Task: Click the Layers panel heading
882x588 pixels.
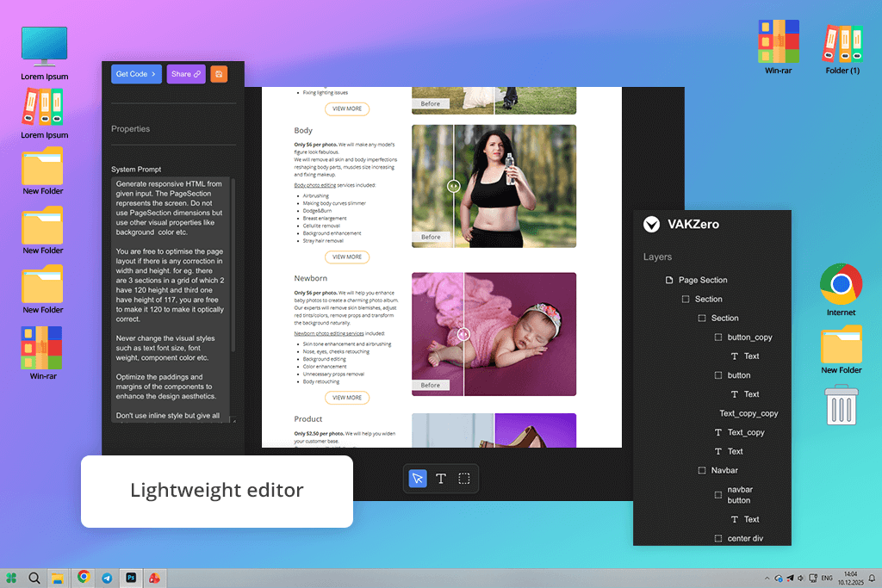Action: [657, 257]
